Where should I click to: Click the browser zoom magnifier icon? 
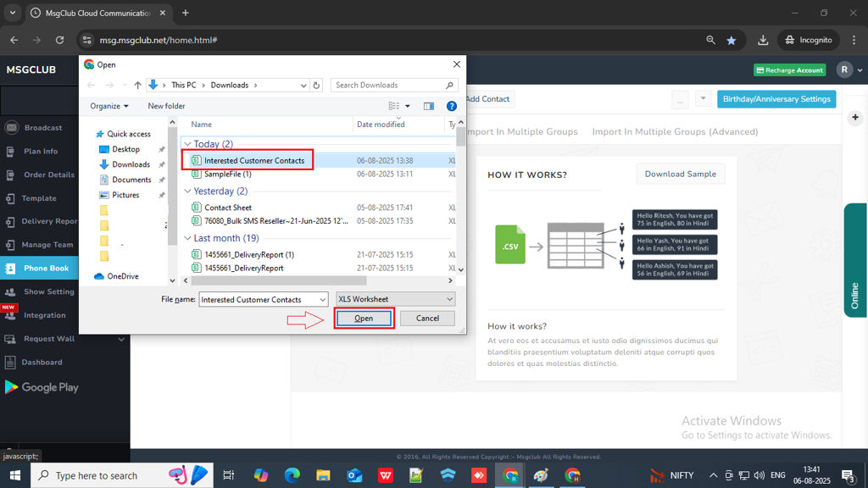[x=711, y=40]
